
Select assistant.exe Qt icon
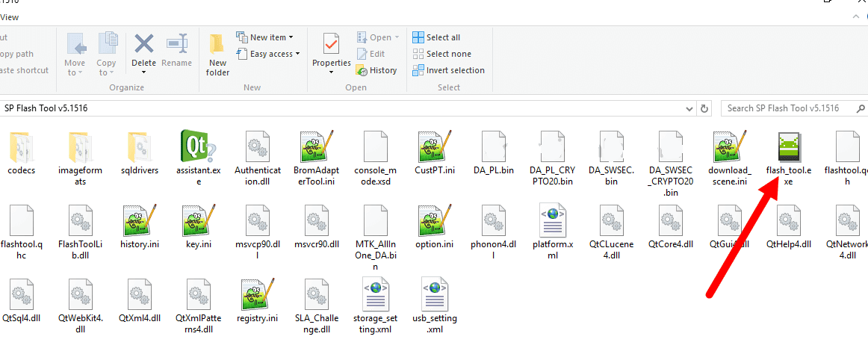198,146
